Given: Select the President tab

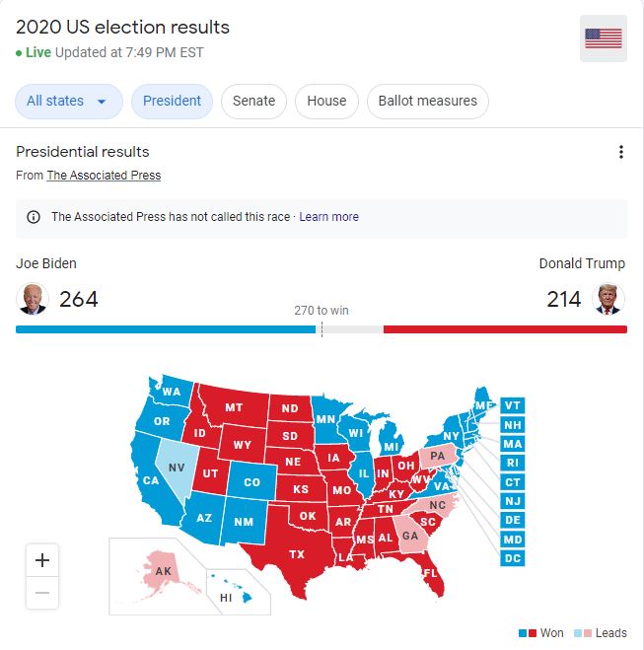Looking at the screenshot, I should pyautogui.click(x=172, y=101).
